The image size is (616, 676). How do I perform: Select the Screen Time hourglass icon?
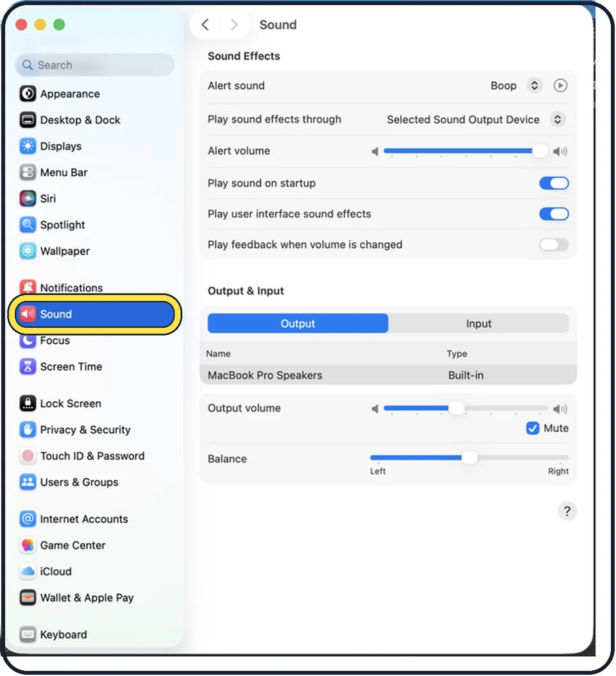[x=28, y=366]
